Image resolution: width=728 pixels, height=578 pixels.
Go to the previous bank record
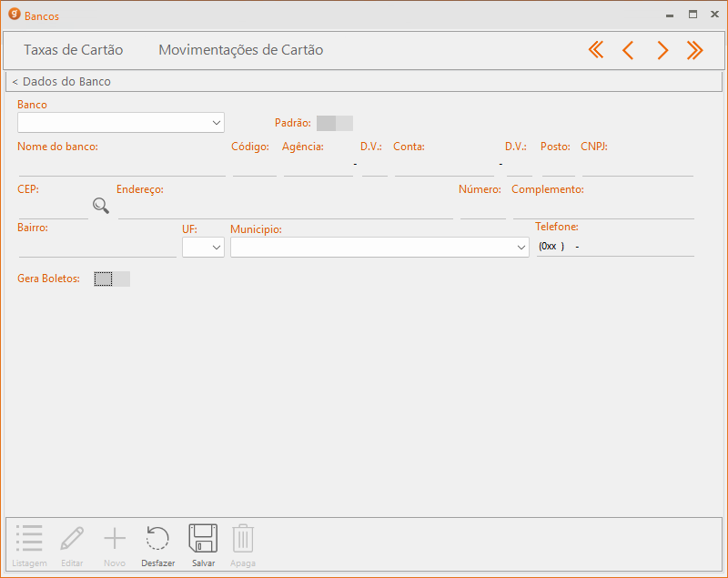point(628,50)
